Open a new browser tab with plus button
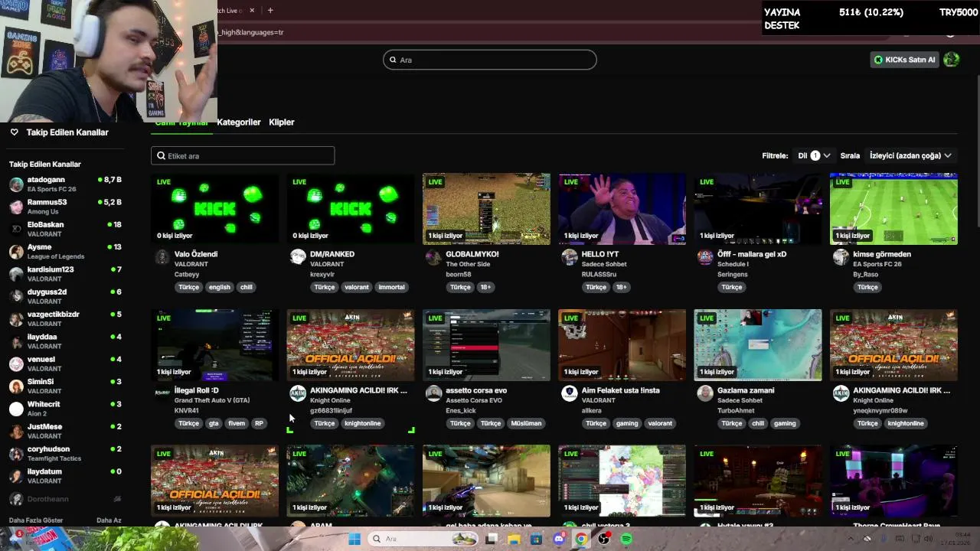Screen dimensions: 980x551 (270, 10)
